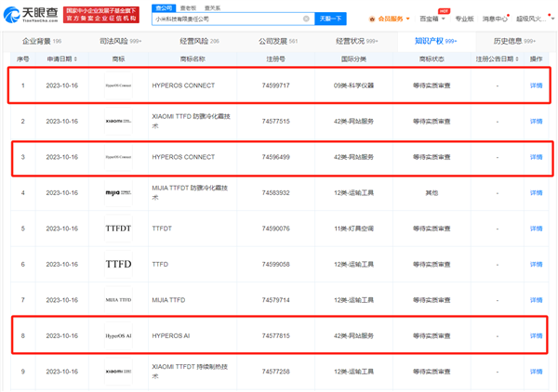Open the TTFDT trademark image
The image size is (558, 392).
118,229
